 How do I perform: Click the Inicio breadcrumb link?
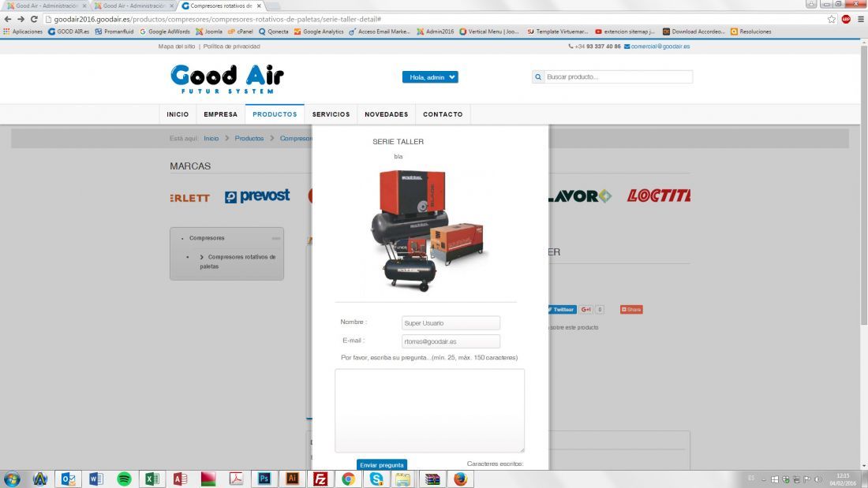211,138
